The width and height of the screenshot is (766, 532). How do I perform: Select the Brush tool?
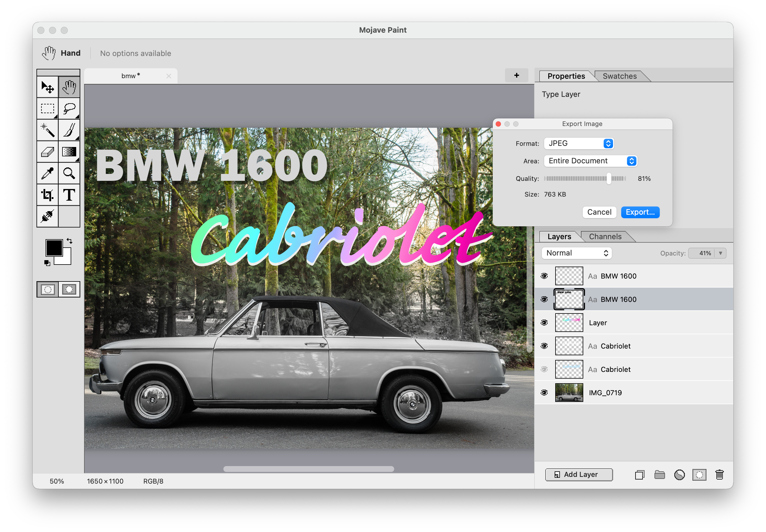click(69, 130)
